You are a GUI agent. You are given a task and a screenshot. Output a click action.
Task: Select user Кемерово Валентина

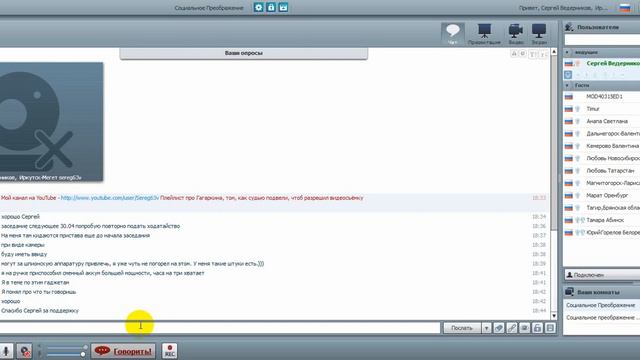pyautogui.click(x=602, y=146)
